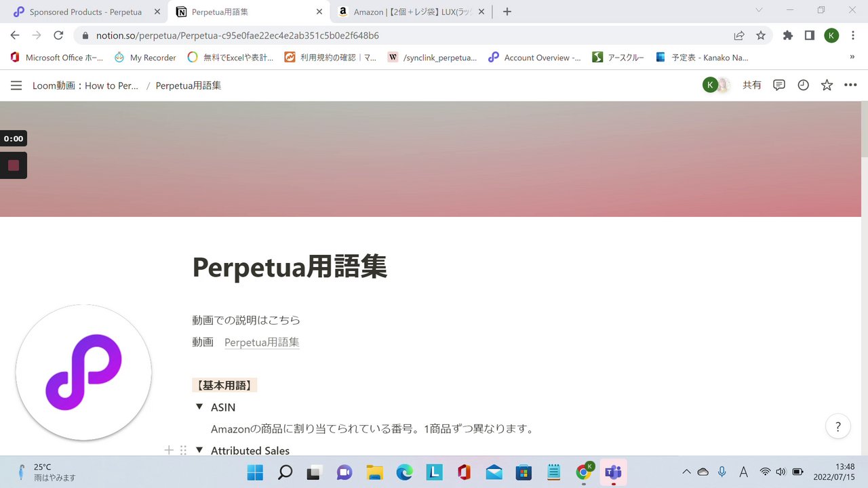
Task: Click Perpetua用語集 breadcrumb item
Action: [189, 85]
